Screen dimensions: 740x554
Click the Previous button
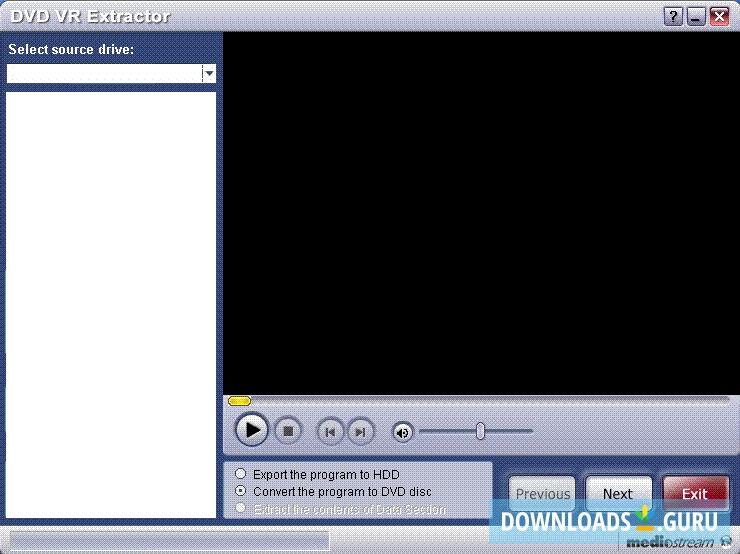click(x=542, y=494)
